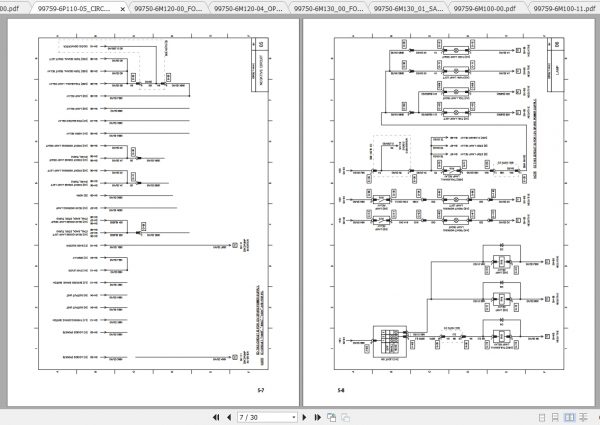Open the 99750-6M120-04_OP... tab
This screenshot has height=425, width=600.
pyautogui.click(x=248, y=8)
